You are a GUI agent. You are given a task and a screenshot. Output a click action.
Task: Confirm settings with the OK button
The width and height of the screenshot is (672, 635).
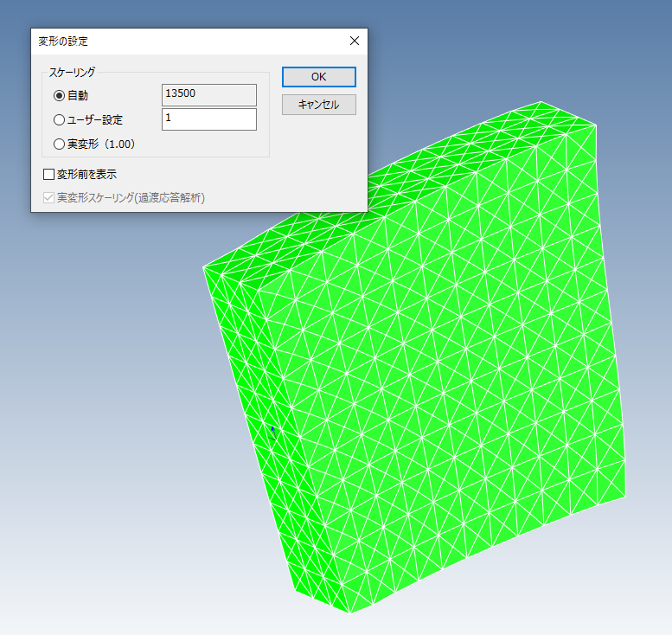[318, 77]
